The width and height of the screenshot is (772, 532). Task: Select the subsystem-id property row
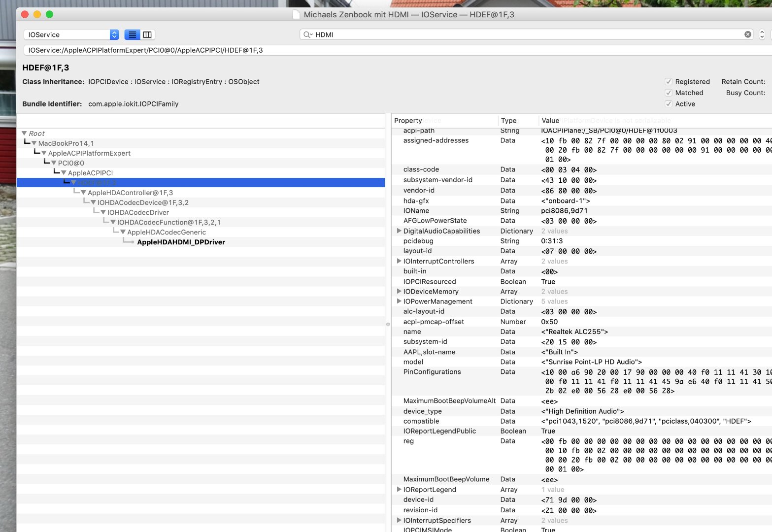[x=582, y=341]
